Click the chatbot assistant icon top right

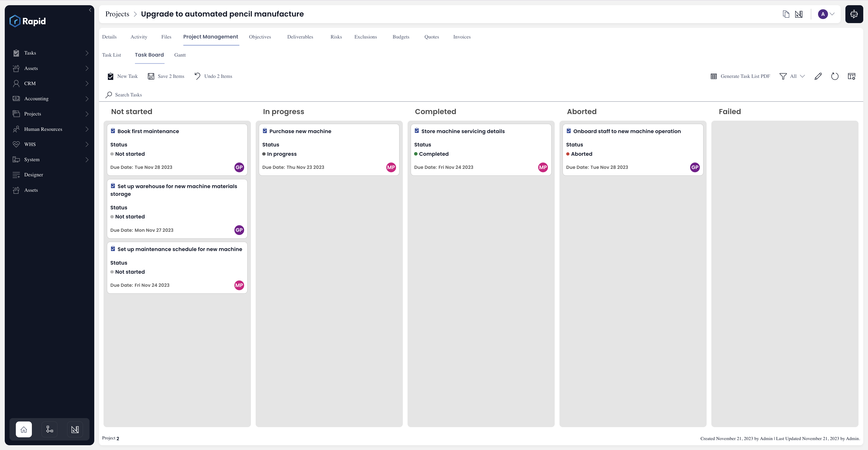coord(854,14)
